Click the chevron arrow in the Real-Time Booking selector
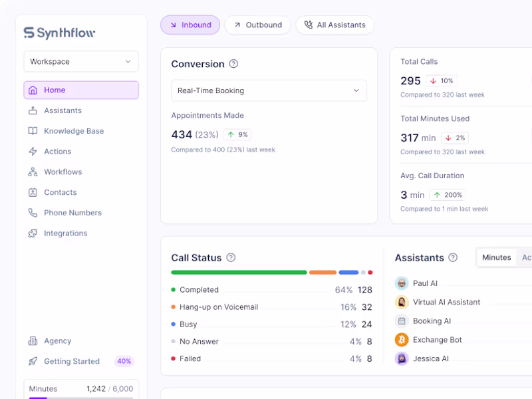Viewport: 532px width, 399px height. pos(356,90)
